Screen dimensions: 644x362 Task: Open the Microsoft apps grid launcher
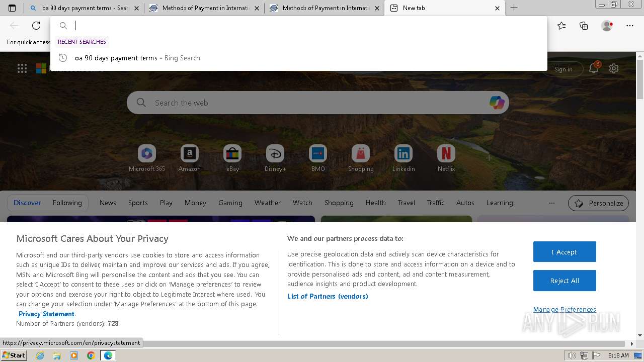pos(22,68)
